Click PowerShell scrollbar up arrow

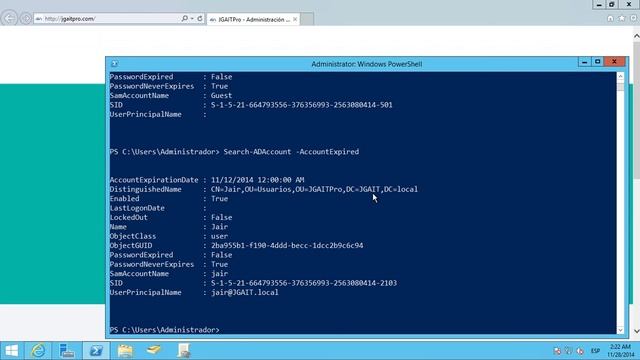620,76
